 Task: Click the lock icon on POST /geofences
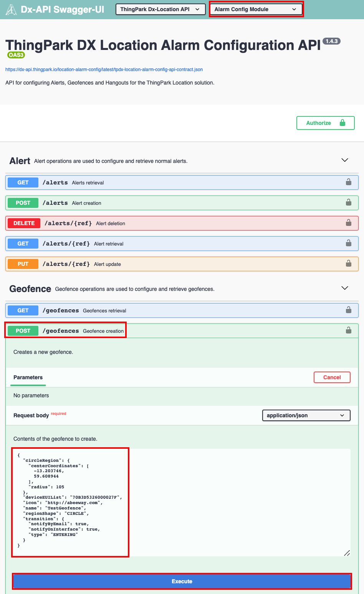[x=349, y=330]
